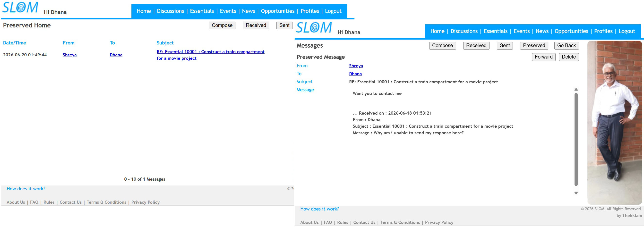This screenshot has height=227, width=644.
Task: Click 'Why am i unable to send' line
Action: [408, 133]
